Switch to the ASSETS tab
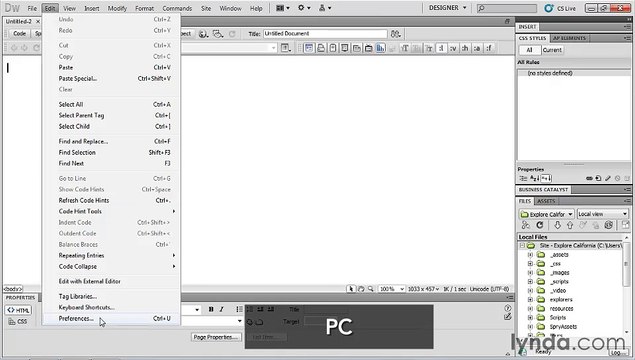635x360 pixels. [x=546, y=201]
